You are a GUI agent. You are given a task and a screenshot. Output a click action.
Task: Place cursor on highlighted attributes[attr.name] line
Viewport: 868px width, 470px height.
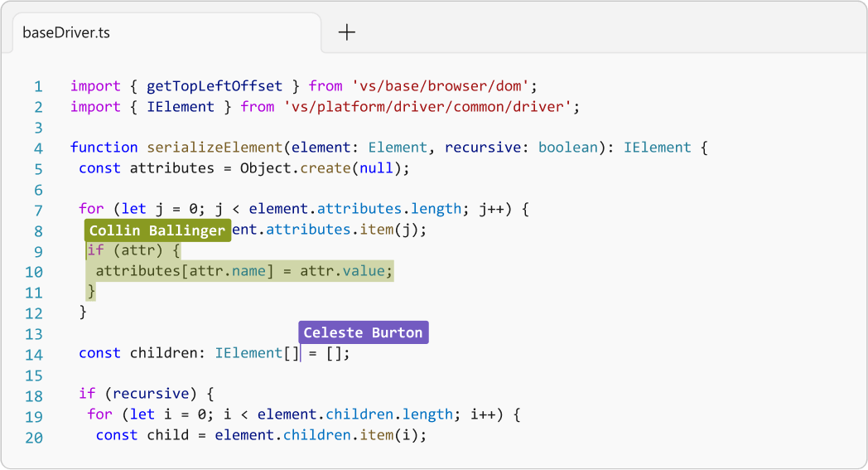coord(244,271)
